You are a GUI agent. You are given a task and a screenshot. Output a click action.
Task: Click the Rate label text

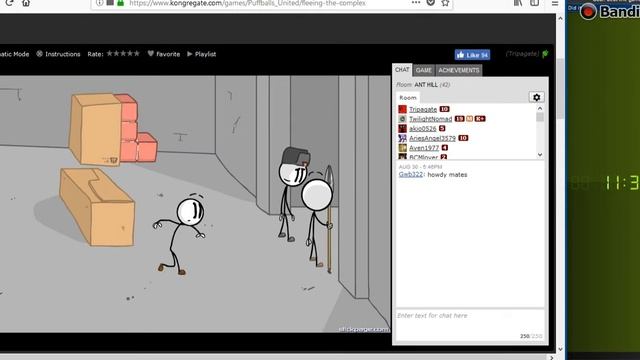[95, 54]
